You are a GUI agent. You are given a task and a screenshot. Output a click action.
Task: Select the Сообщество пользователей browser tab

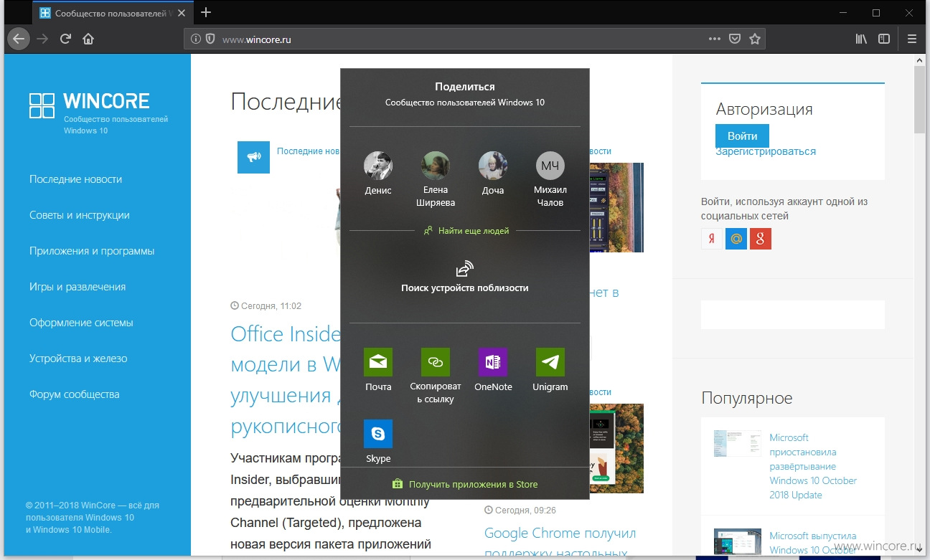[x=113, y=12]
